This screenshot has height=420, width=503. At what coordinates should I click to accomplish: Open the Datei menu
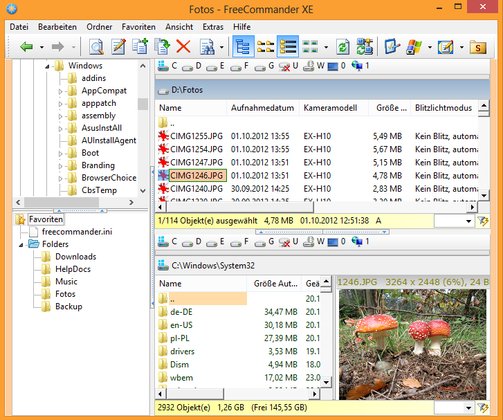click(x=19, y=27)
